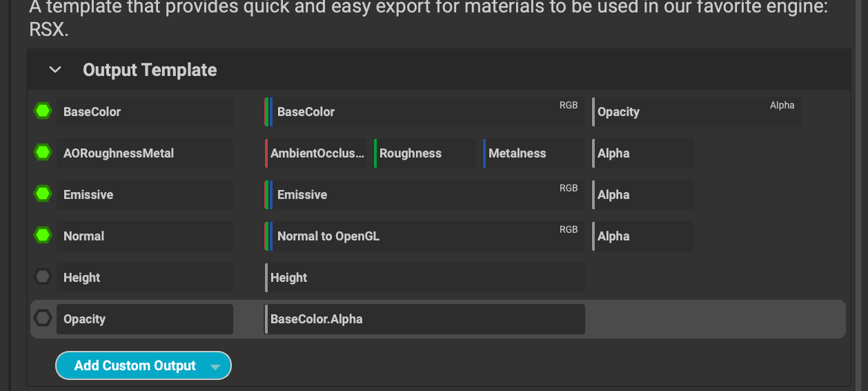Toggle the Normal output green hexagon
The width and height of the screenshot is (868, 391).
coord(43,236)
